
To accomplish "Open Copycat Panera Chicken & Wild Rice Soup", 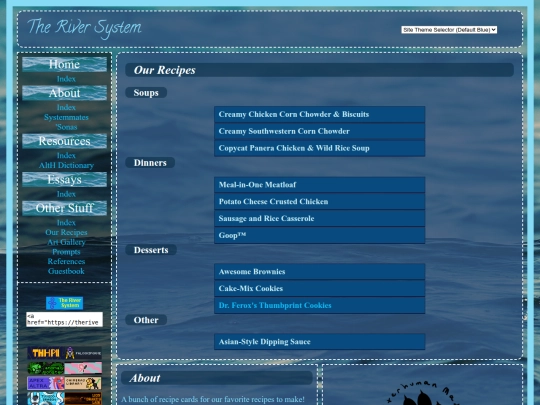I will pos(320,148).
